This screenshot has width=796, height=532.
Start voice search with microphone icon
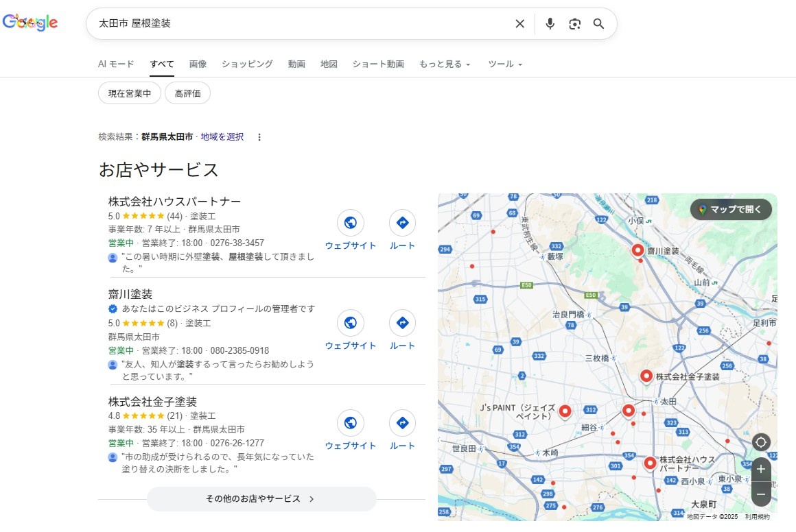pos(550,24)
